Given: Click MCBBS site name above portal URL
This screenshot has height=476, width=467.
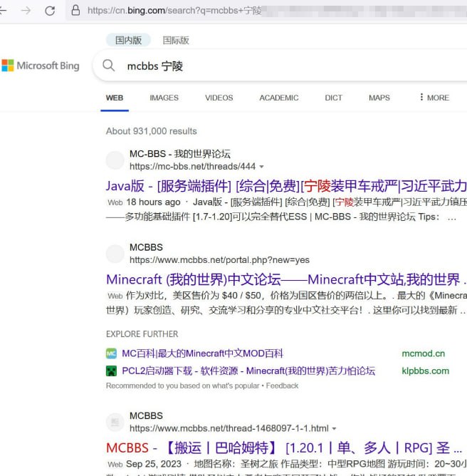Looking at the screenshot, I should (146, 247).
